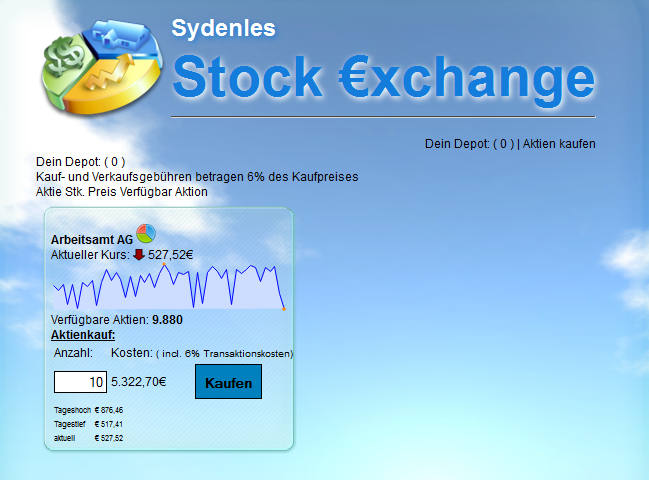Click the current price 527,52€
649x480 pixels.
coord(171,255)
